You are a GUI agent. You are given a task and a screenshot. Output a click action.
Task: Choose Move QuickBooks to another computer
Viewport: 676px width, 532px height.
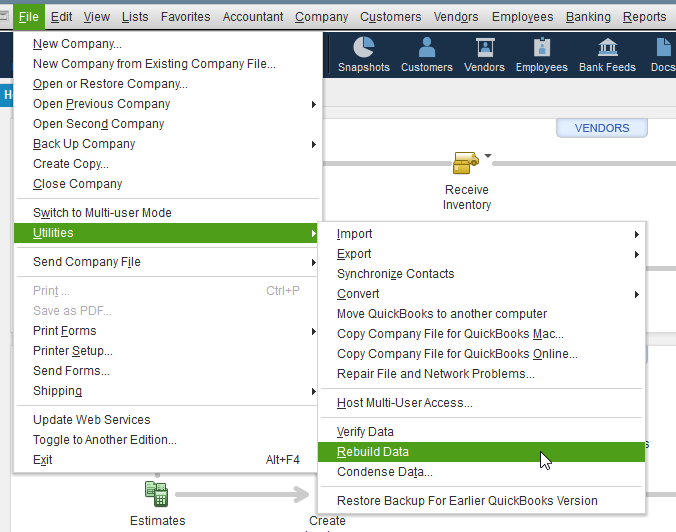pos(481,314)
